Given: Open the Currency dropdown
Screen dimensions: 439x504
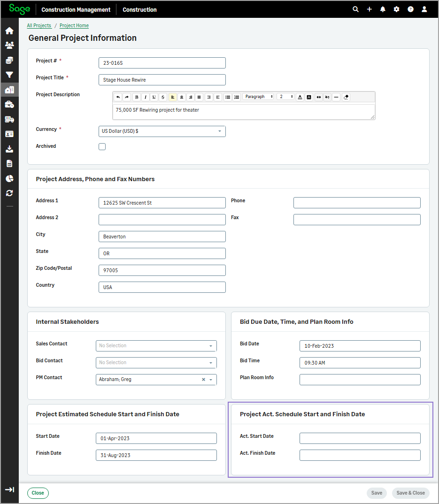Looking at the screenshot, I should (162, 131).
